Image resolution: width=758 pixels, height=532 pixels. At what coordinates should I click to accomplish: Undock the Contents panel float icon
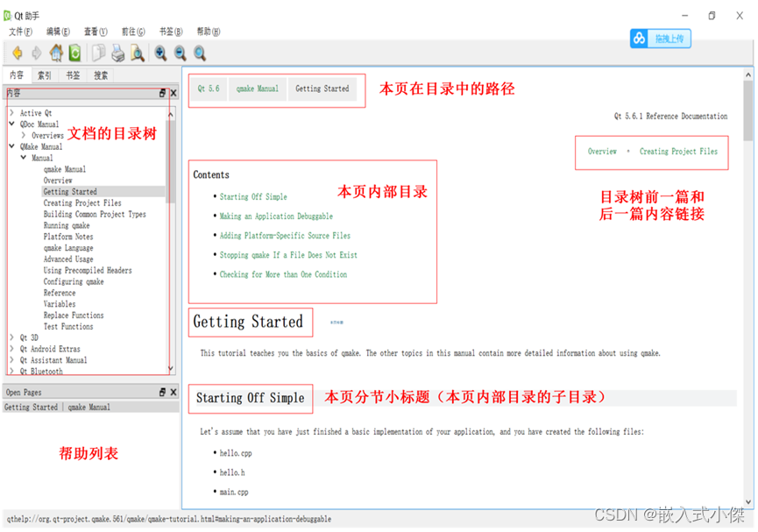click(x=162, y=93)
